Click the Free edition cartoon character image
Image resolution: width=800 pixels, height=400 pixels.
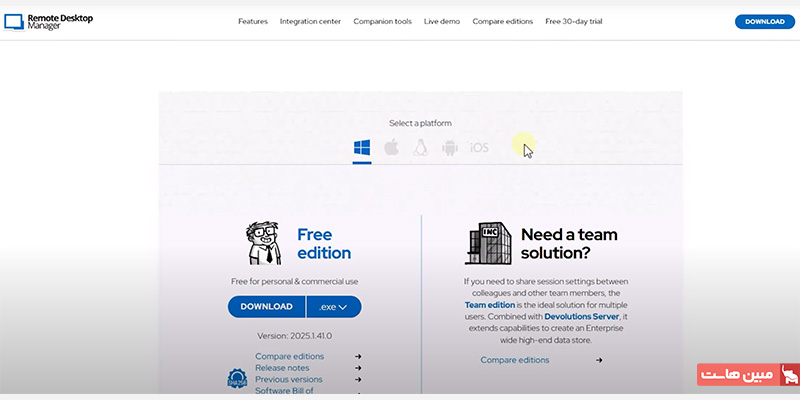click(x=264, y=243)
